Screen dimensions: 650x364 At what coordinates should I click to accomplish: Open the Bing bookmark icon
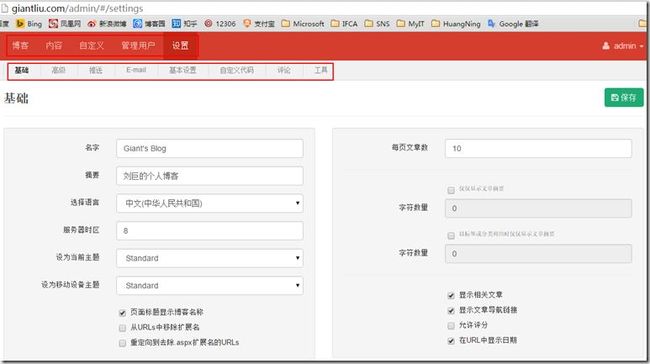[x=20, y=24]
